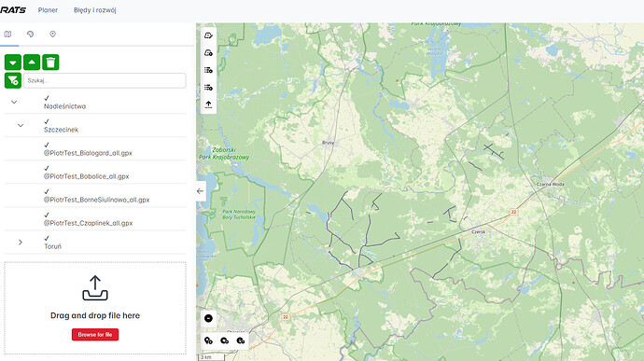Collapse the Nadleśnictwa tree node

tap(14, 102)
